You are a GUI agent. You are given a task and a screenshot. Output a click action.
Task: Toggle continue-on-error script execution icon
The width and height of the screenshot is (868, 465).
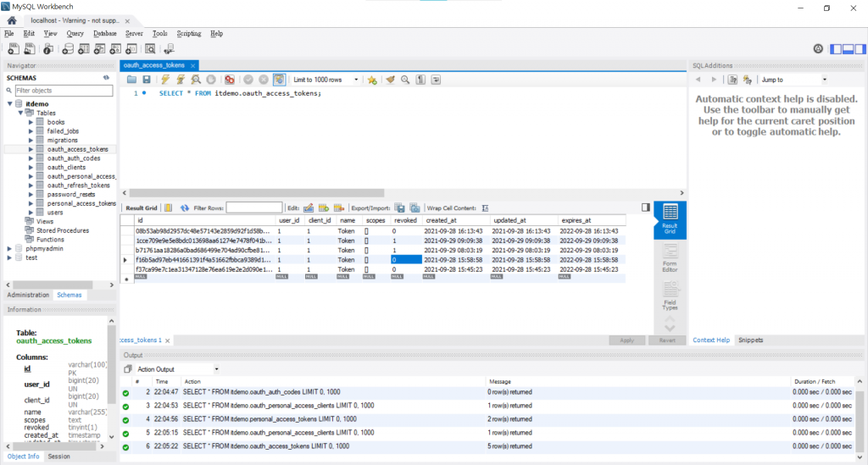click(229, 80)
